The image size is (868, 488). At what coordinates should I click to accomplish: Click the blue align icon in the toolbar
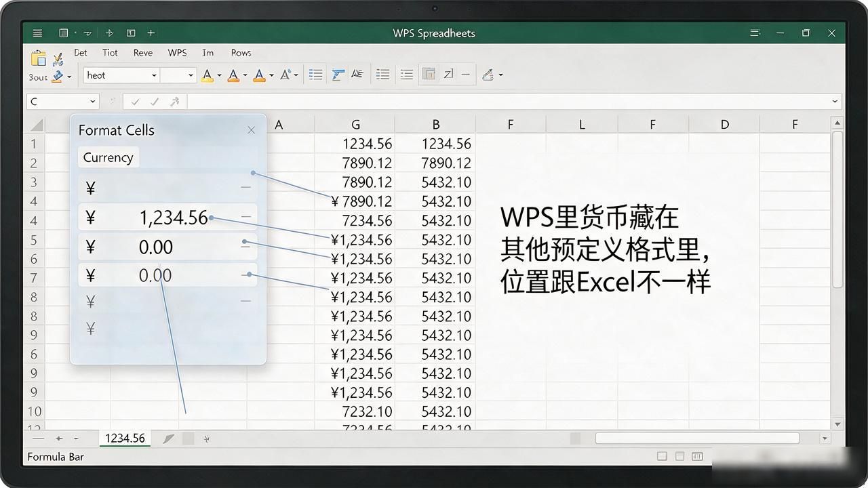coord(338,75)
